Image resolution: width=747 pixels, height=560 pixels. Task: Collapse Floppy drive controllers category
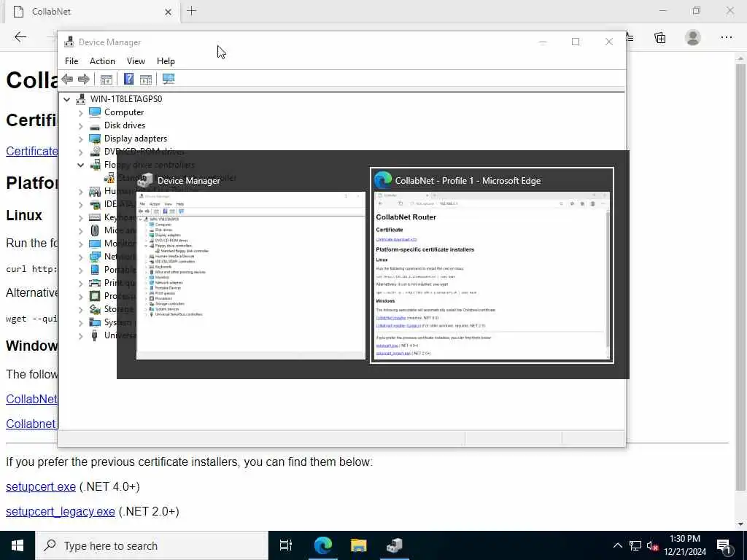pos(80,166)
